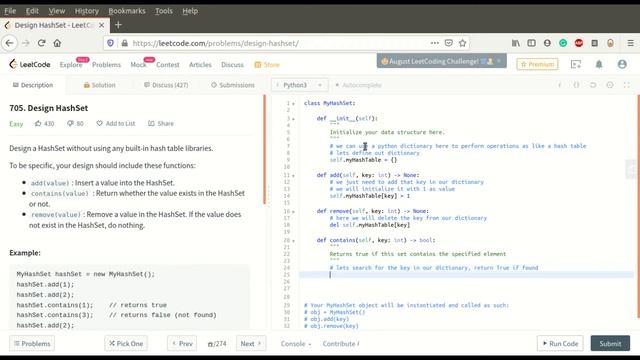Viewport: 640px width, 360px height.
Task: Share the problem
Action: (x=161, y=123)
